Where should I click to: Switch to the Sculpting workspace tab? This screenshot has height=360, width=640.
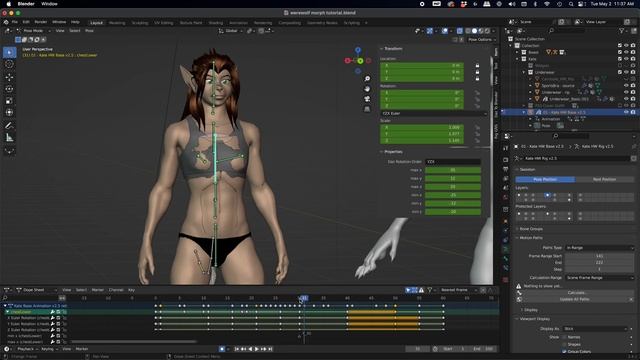[140, 23]
